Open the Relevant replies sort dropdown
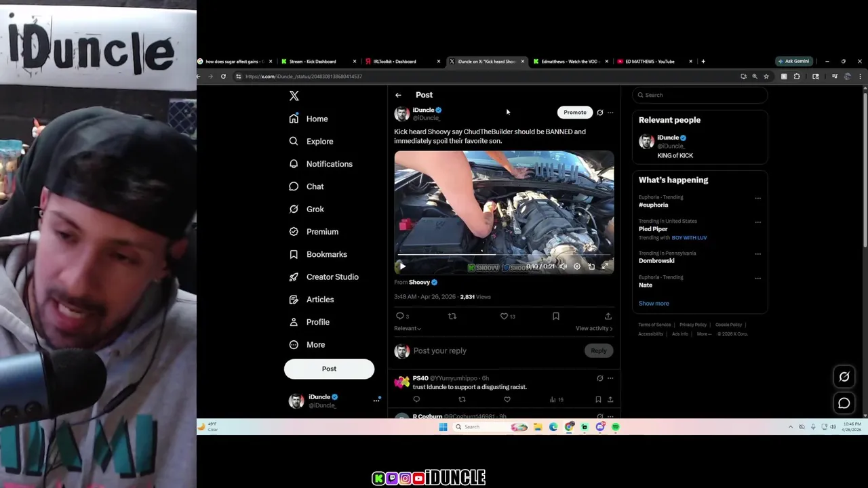 click(408, 328)
